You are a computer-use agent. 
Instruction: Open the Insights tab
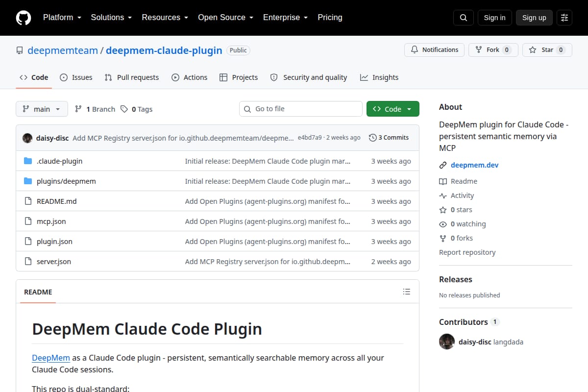click(x=379, y=77)
